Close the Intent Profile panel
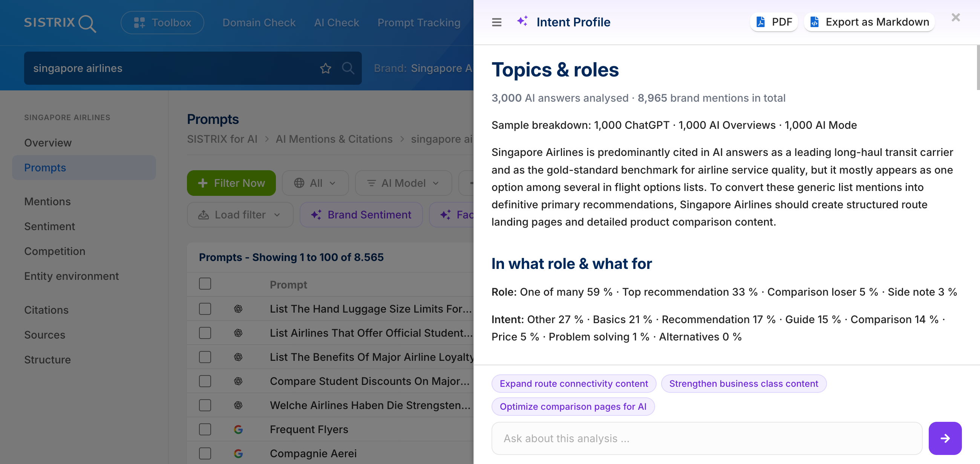This screenshot has height=464, width=980. click(x=955, y=17)
